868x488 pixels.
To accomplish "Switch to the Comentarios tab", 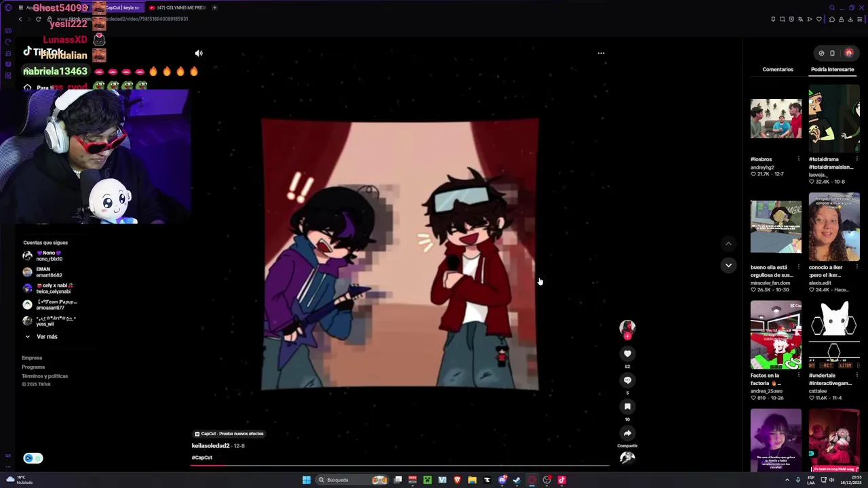I will coord(778,69).
